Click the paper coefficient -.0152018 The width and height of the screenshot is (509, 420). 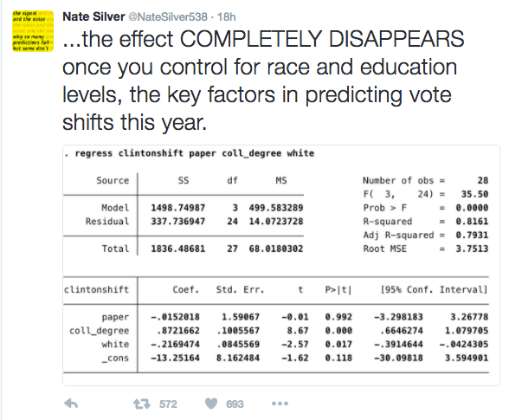175,317
